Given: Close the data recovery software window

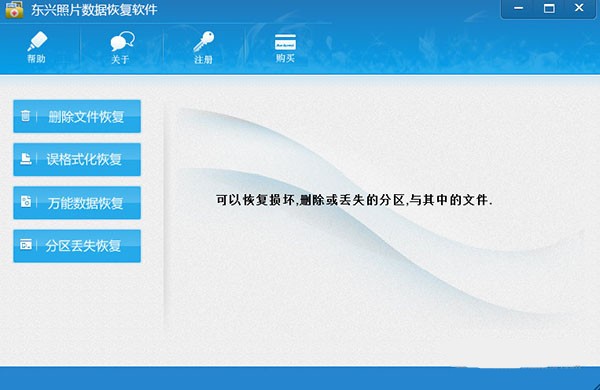Looking at the screenshot, I should coord(579,8).
